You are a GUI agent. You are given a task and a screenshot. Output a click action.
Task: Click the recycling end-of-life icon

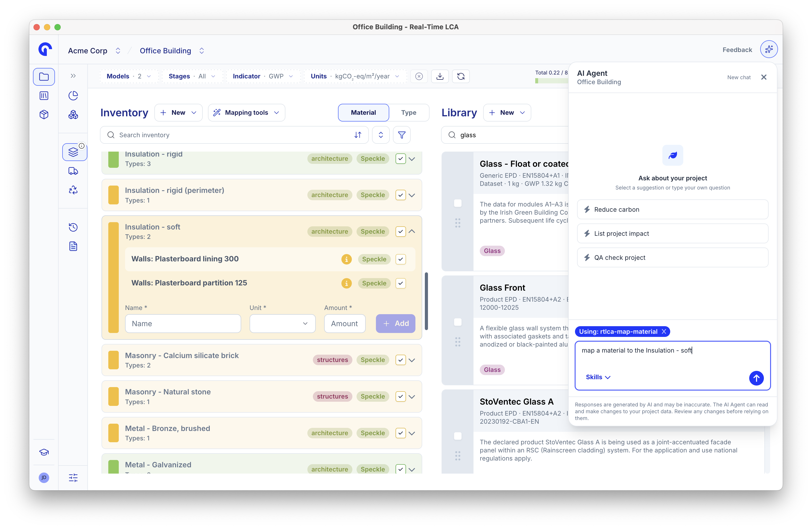[73, 190]
